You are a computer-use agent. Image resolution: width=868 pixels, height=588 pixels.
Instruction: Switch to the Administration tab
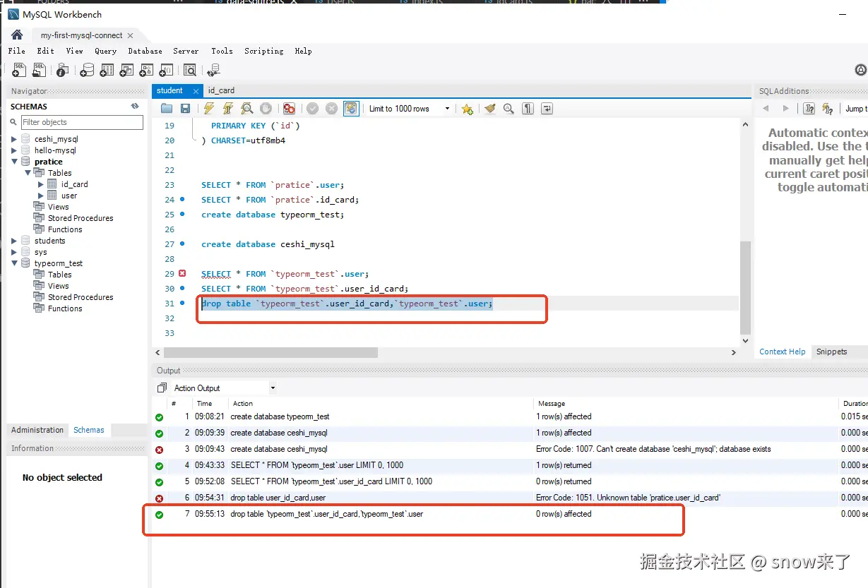(x=37, y=430)
